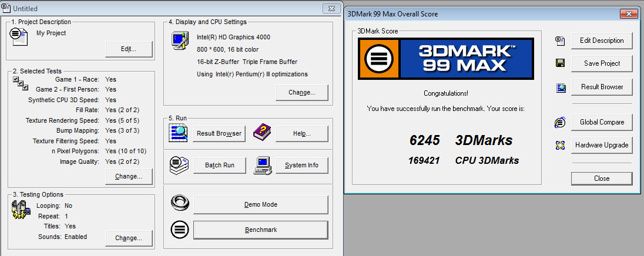The height and width of the screenshot is (256, 644).
Task: Click the Global Compare button
Action: 602,122
